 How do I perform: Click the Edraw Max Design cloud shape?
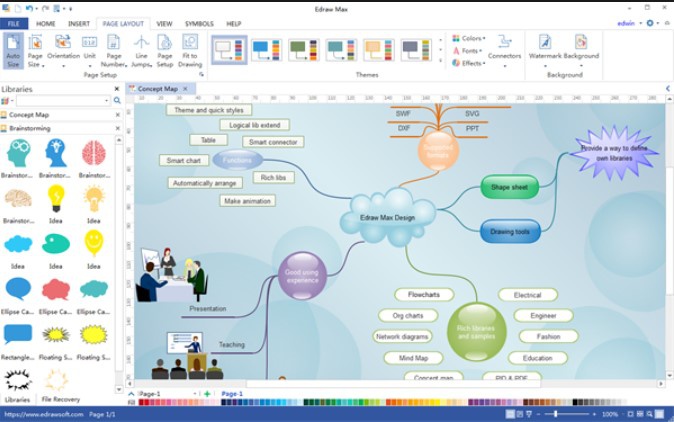click(x=388, y=217)
